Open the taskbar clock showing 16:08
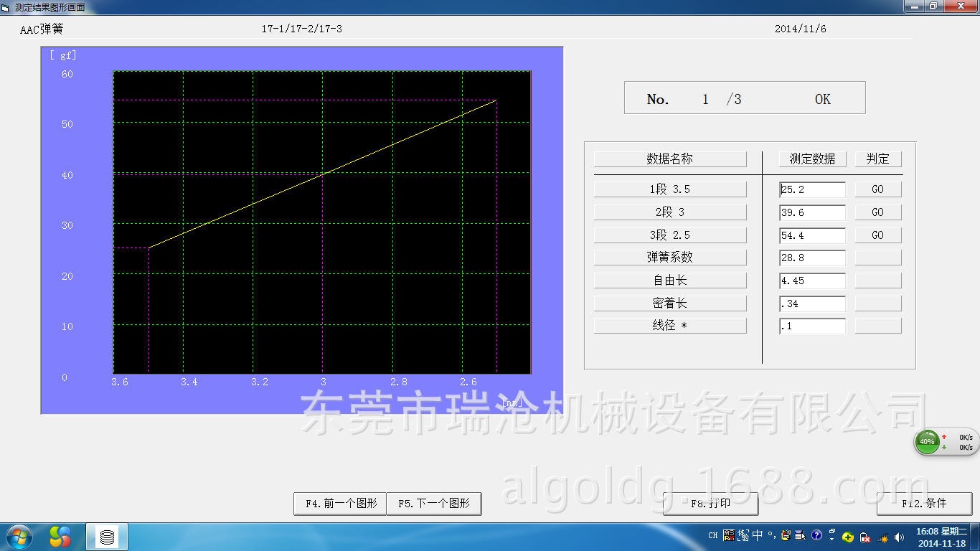Image resolution: width=980 pixels, height=551 pixels. pos(942,537)
